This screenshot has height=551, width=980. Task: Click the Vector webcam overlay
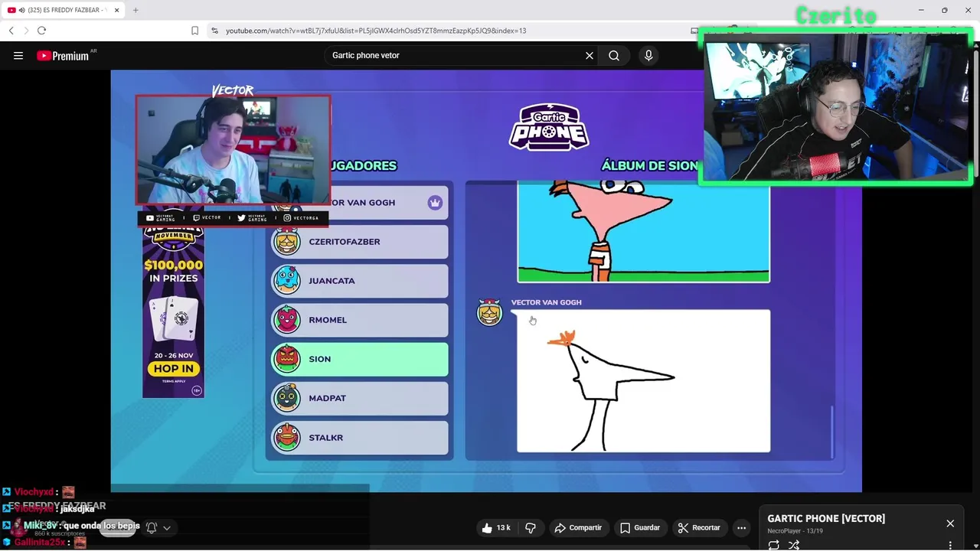coord(233,150)
